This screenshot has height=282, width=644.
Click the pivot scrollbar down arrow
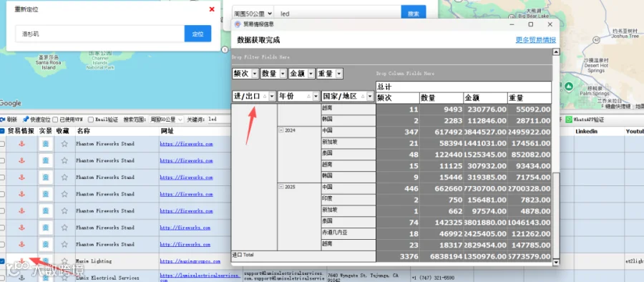point(556,262)
